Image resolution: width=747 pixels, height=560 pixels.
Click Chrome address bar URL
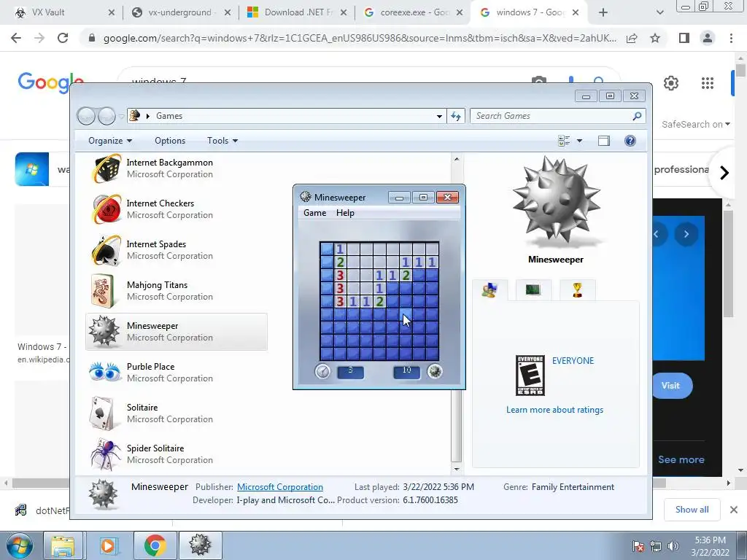360,38
